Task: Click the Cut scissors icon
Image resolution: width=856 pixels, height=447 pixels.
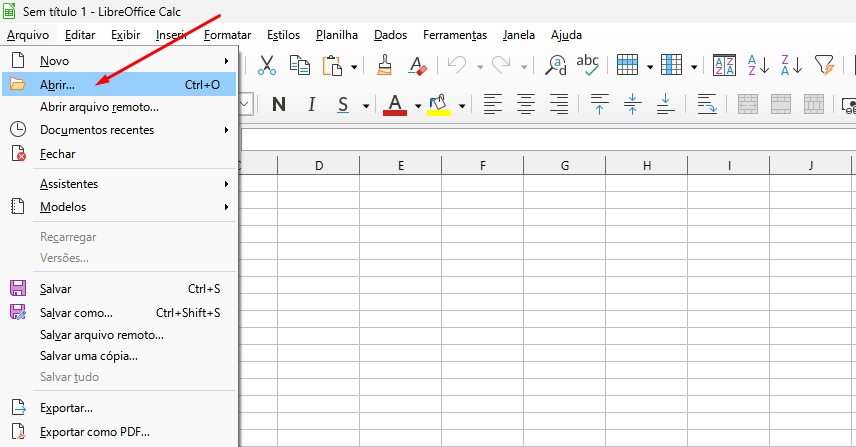Action: [x=267, y=66]
